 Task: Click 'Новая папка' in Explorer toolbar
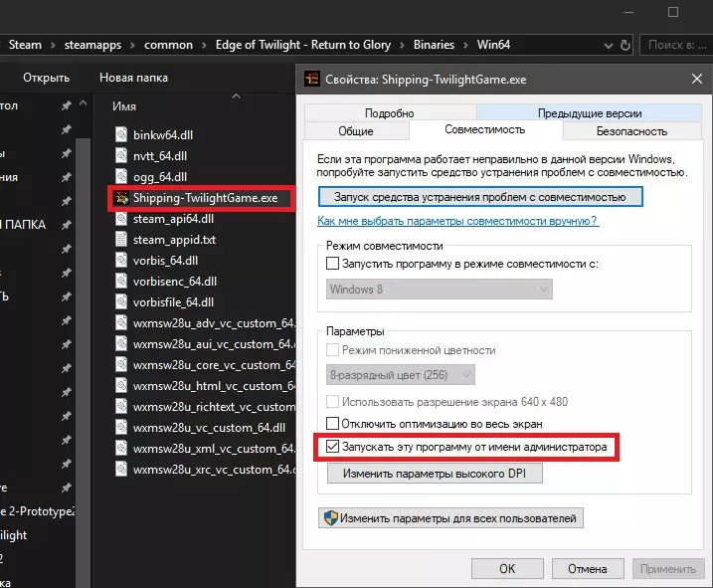coord(133,78)
